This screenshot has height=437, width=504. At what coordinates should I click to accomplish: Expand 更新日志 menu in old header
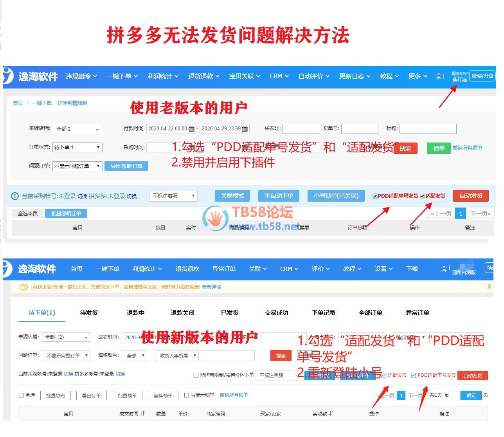355,76
